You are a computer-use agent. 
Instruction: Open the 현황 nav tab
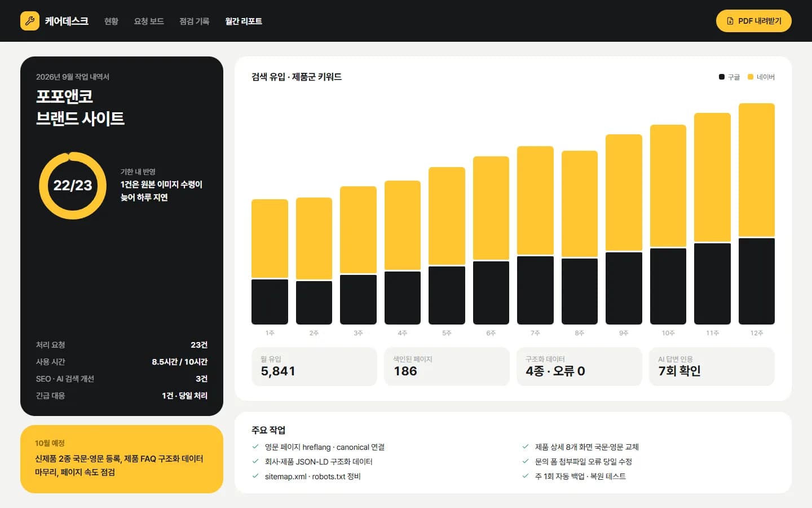[x=111, y=21]
